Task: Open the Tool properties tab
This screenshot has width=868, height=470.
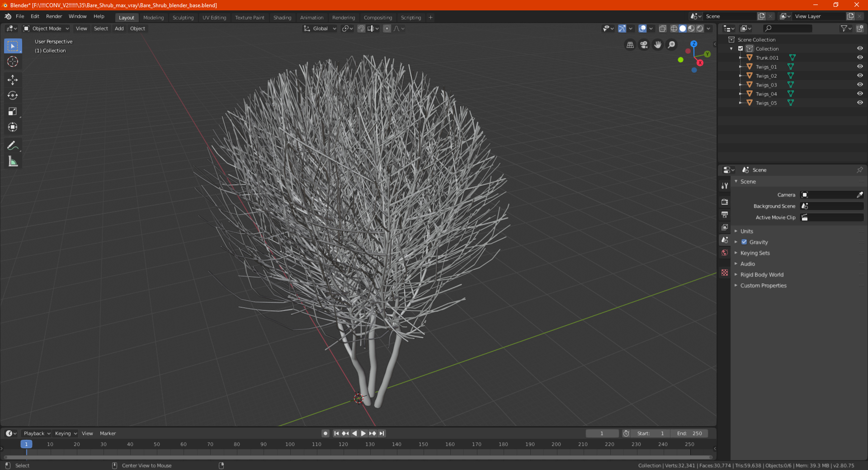Action: pyautogui.click(x=725, y=186)
